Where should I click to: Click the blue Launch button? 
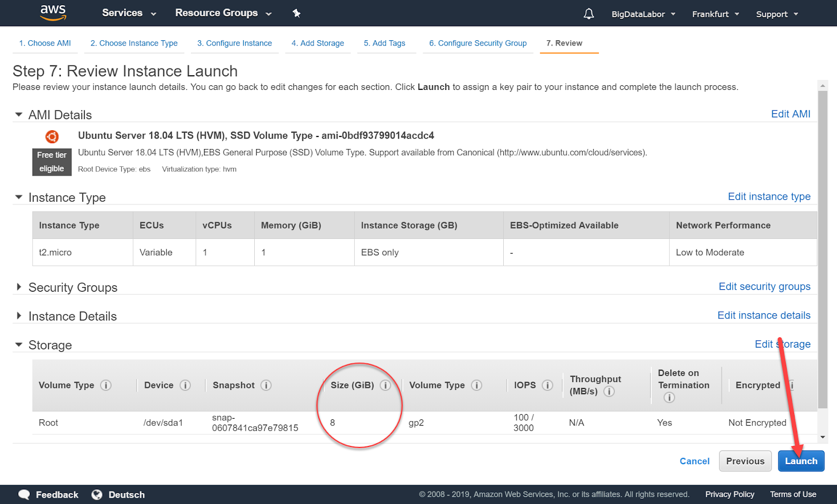[801, 461]
